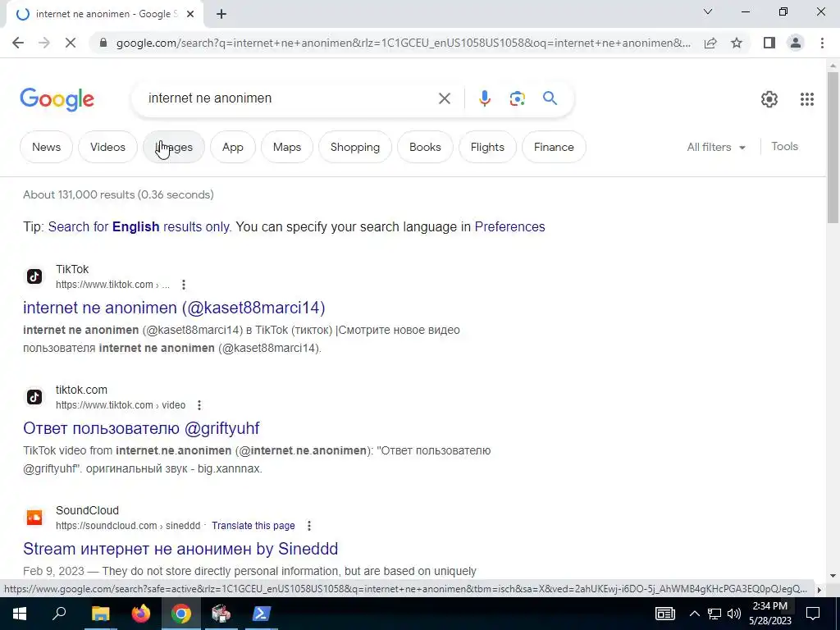
Task: Go back using the browser back arrow
Action: coord(18,43)
